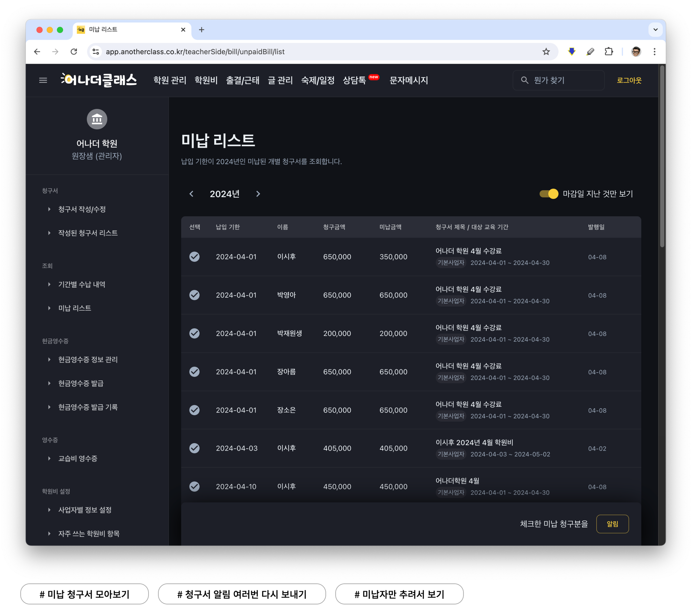Image resolution: width=691 pixels, height=616 pixels.
Task: Click the 알림 button
Action: click(x=612, y=524)
